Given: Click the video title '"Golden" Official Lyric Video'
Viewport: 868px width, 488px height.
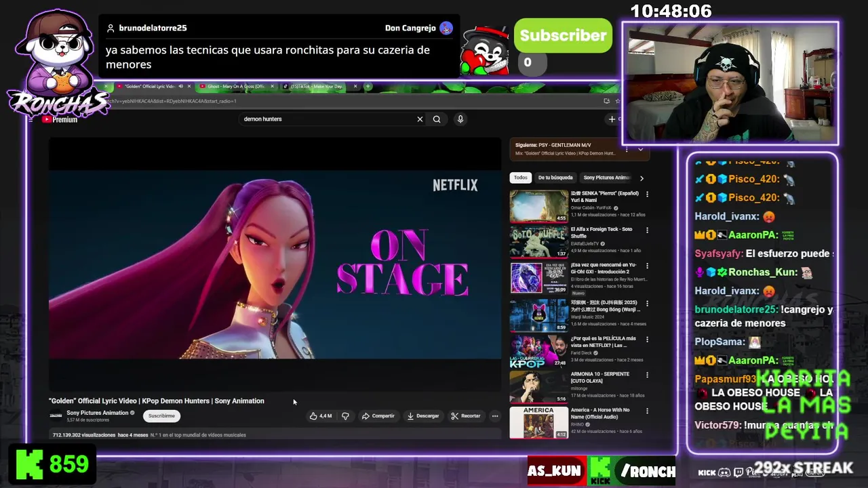Looking at the screenshot, I should [157, 401].
